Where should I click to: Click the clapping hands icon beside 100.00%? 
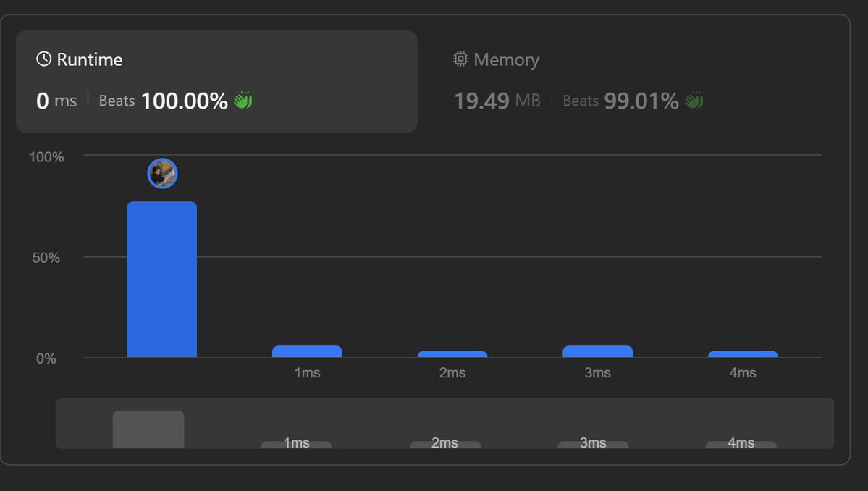click(243, 100)
